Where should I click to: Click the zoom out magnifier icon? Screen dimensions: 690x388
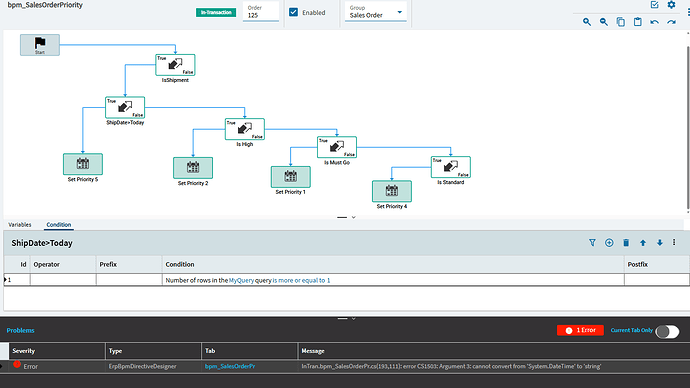[x=604, y=22]
